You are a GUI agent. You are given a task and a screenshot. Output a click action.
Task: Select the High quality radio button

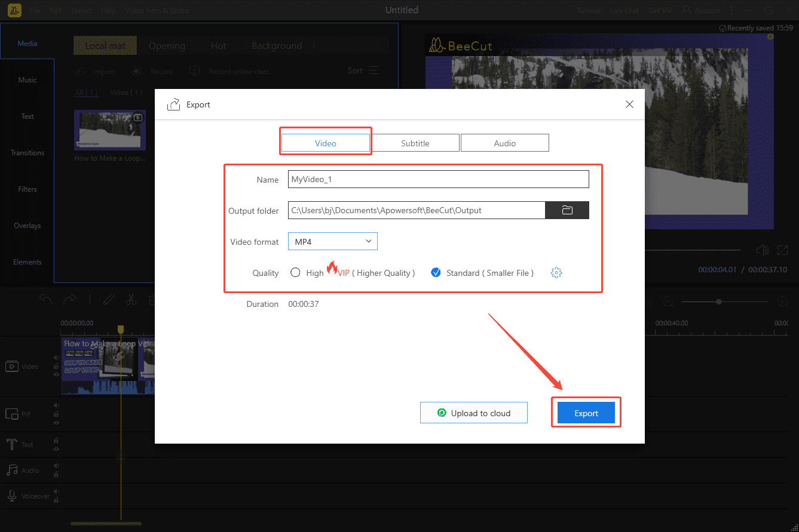click(x=295, y=272)
